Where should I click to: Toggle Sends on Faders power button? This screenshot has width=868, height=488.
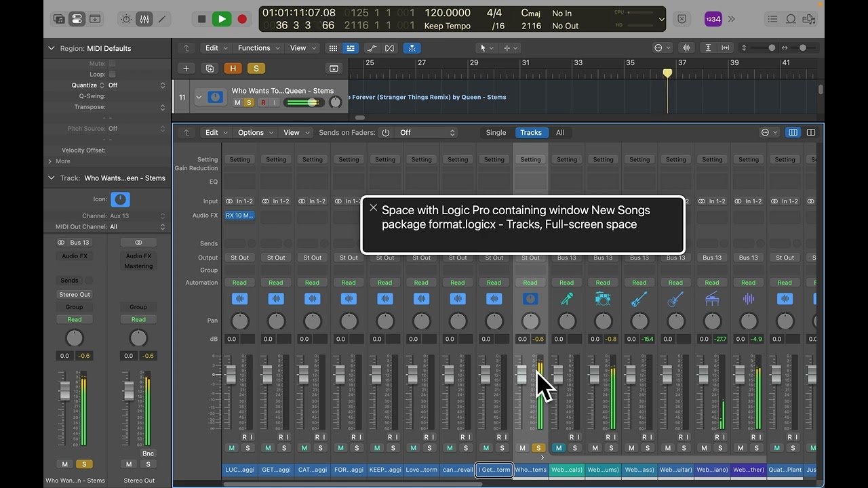point(385,133)
